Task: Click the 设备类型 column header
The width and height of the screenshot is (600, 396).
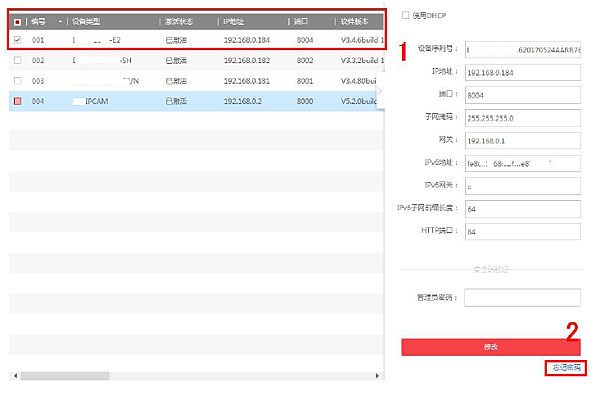Action: click(86, 22)
